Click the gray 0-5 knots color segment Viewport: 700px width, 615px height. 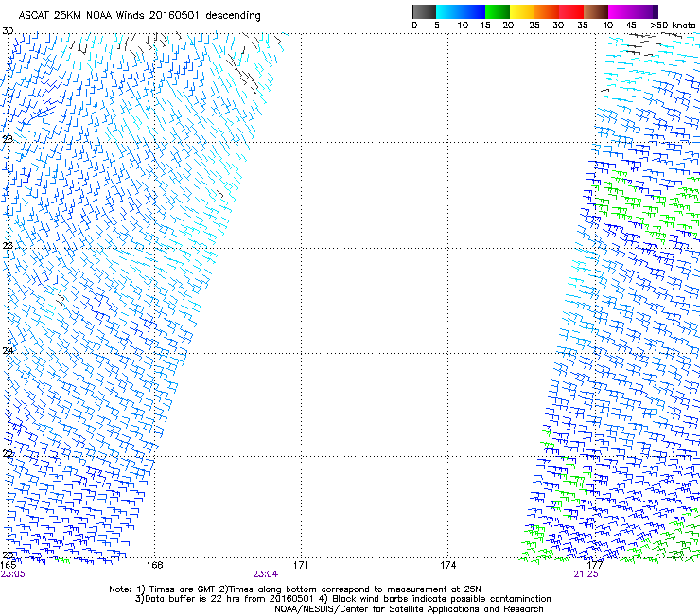pos(424,11)
